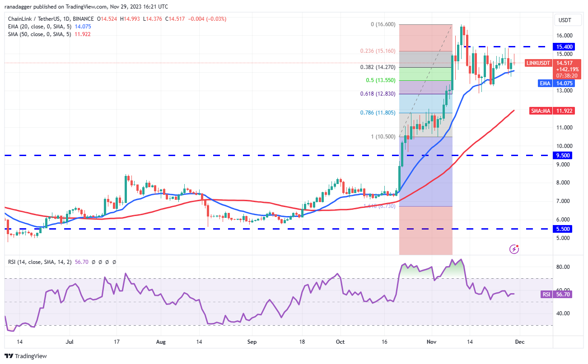
Task: Click the Fibonacci 0.618 (12.830) label
Action: (378, 94)
